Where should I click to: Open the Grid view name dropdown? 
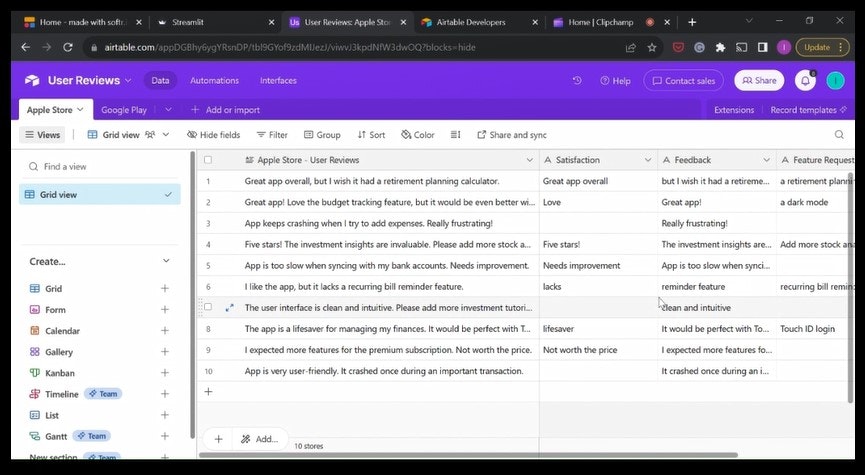point(165,135)
